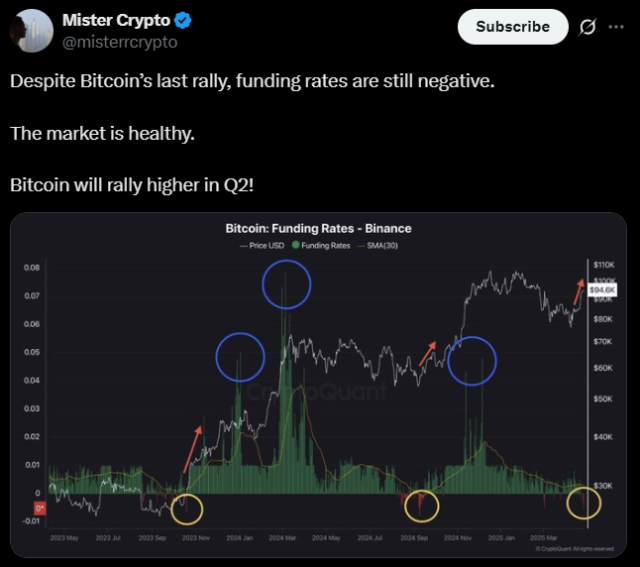Viewport: 640px width, 567px height.
Task: Open the Grok slash-circle icon
Action: point(587,27)
